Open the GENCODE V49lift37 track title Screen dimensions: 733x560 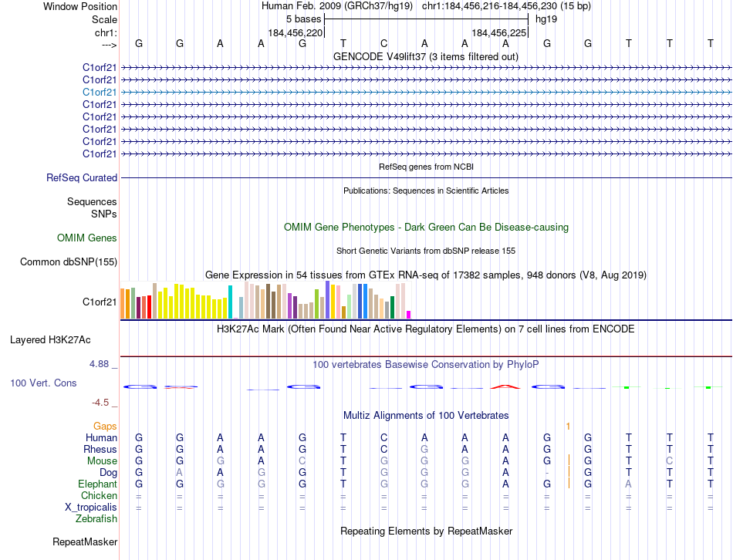[x=425, y=56]
